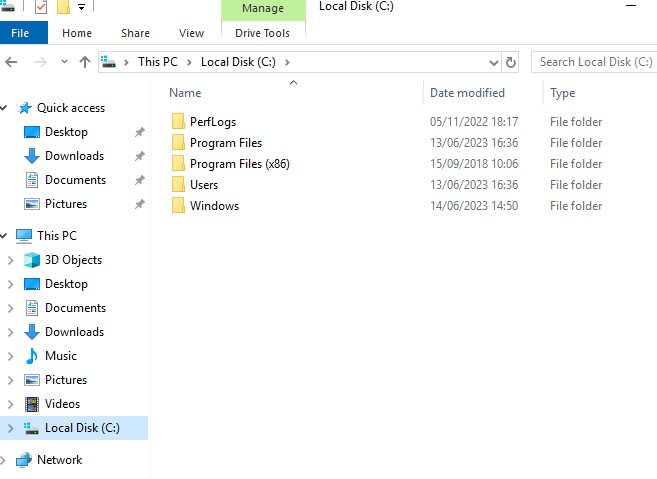Screen dimensions: 657x479
Task: Open the recent locations dropdown arrow
Action: tap(64, 62)
